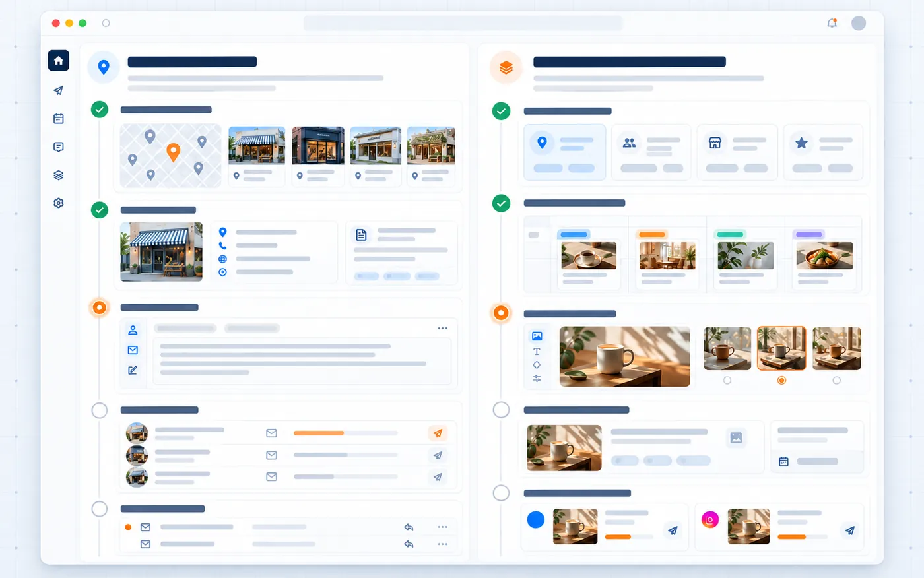Select the people audience card

pyautogui.click(x=651, y=152)
